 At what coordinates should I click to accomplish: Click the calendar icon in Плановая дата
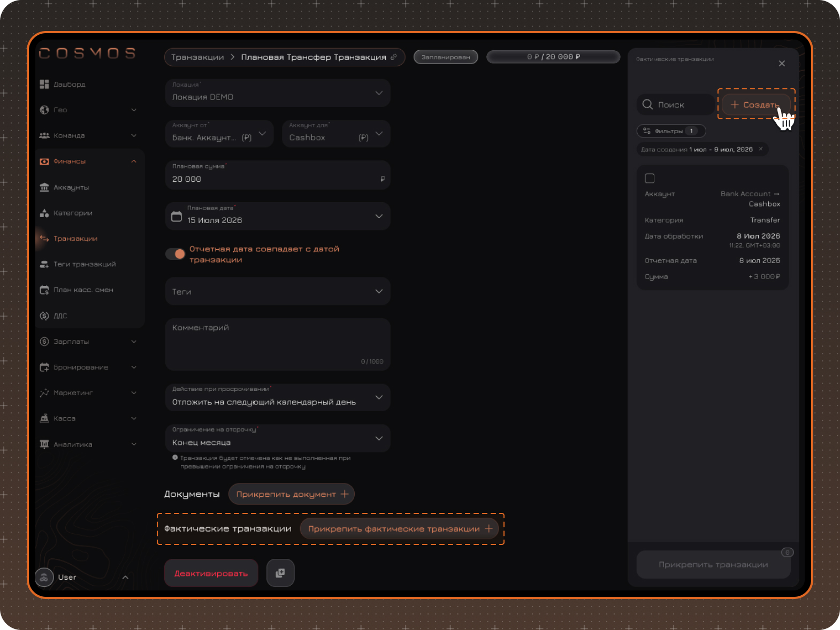tap(177, 217)
